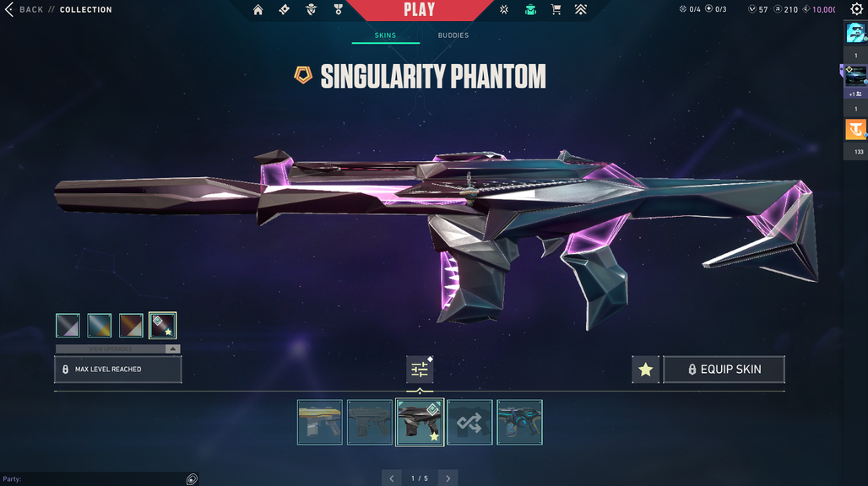Open the Agents icon in top navigation
This screenshot has width=868, height=486.
tap(311, 9)
